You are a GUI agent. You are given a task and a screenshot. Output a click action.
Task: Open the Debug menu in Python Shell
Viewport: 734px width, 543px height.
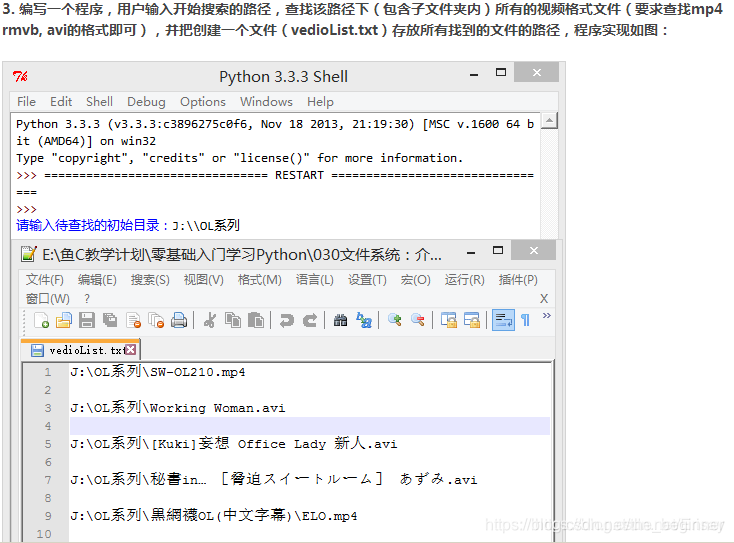point(146,102)
